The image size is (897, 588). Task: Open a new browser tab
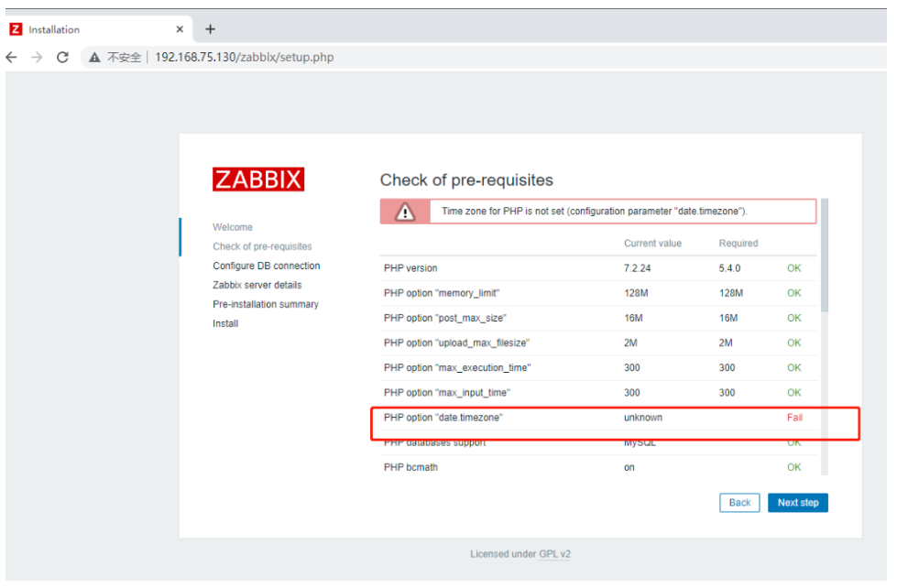click(x=210, y=29)
